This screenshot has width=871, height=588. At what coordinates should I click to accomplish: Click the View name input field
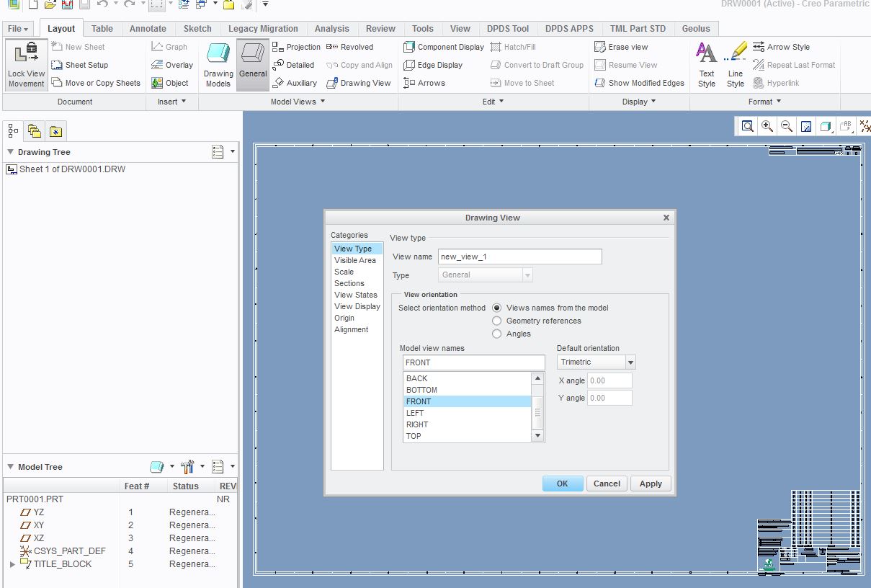point(519,257)
